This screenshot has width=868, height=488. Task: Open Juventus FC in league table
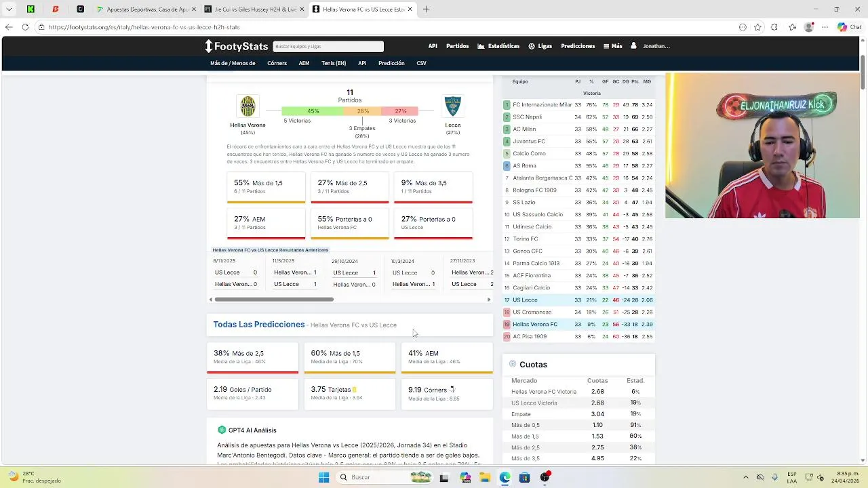(529, 142)
